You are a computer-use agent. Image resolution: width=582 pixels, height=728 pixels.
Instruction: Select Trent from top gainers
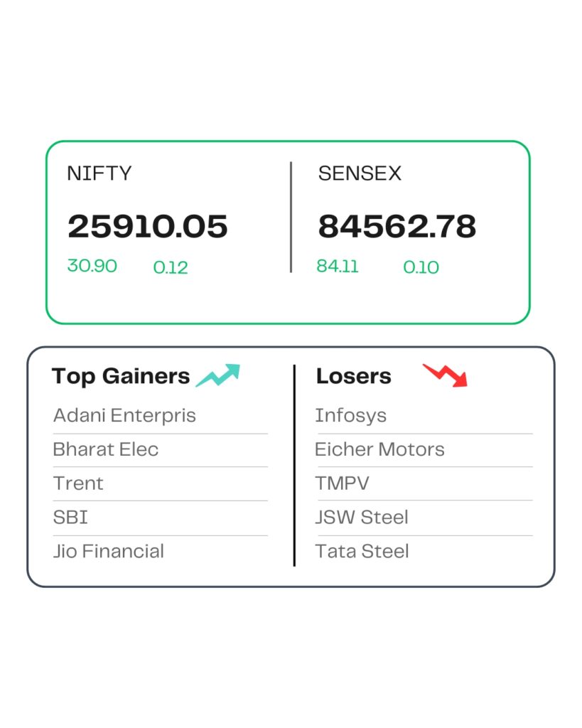[78, 483]
